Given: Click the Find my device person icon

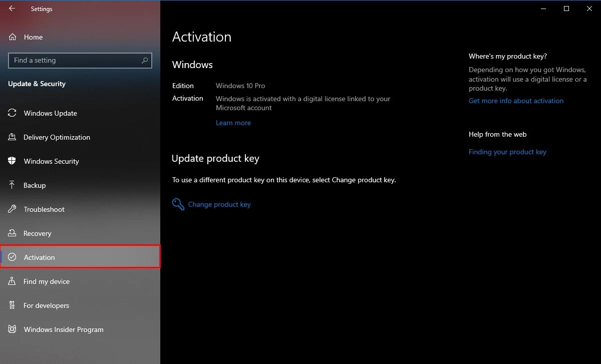Looking at the screenshot, I should click(x=13, y=281).
